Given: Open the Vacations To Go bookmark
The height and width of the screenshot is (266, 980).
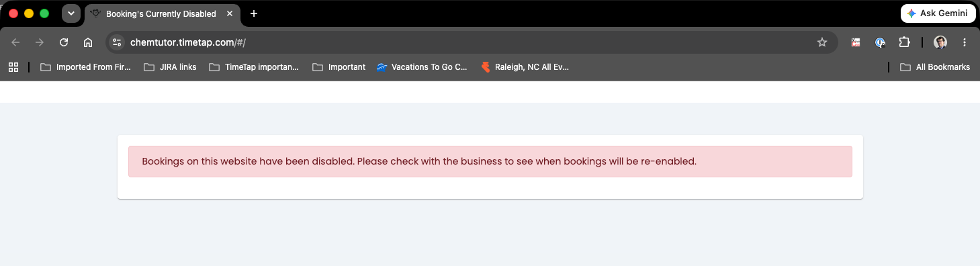Looking at the screenshot, I should (422, 67).
